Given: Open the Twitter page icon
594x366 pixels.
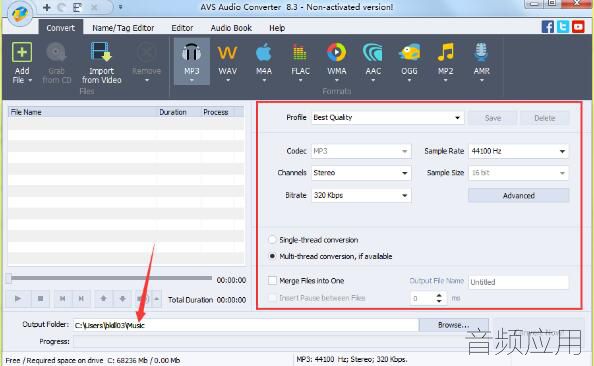Looking at the screenshot, I should [563, 27].
